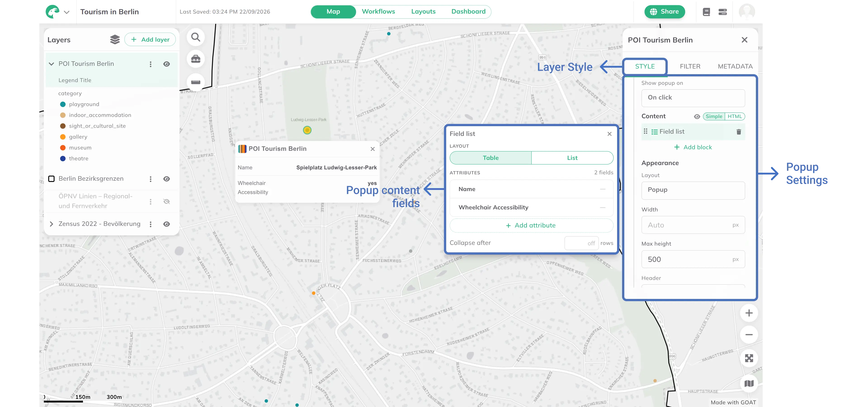Screen dimensions: 868x407
Task: Open options menu for ÖPNV Linien layer
Action: [x=151, y=201]
